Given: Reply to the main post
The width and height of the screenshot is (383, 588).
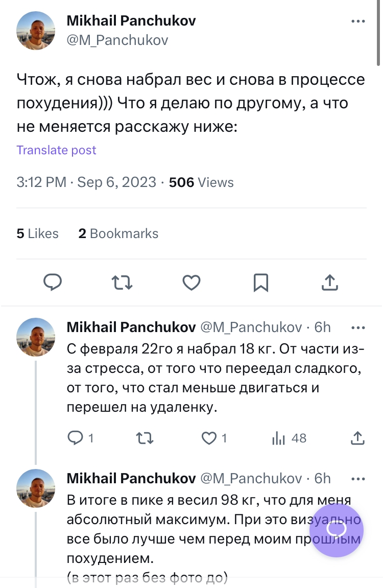Looking at the screenshot, I should coord(53,282).
